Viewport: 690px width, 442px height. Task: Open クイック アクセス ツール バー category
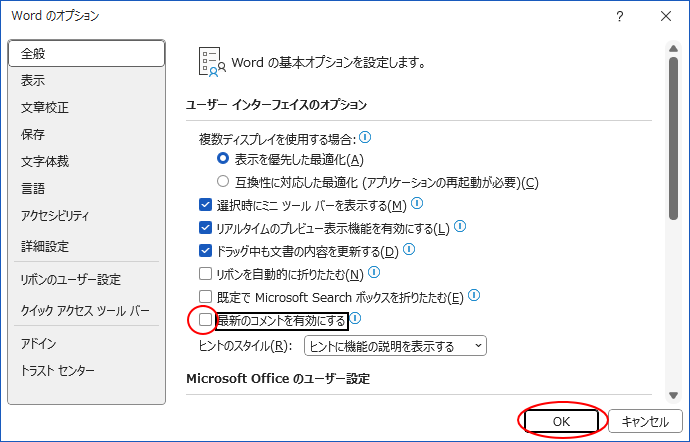tap(87, 311)
